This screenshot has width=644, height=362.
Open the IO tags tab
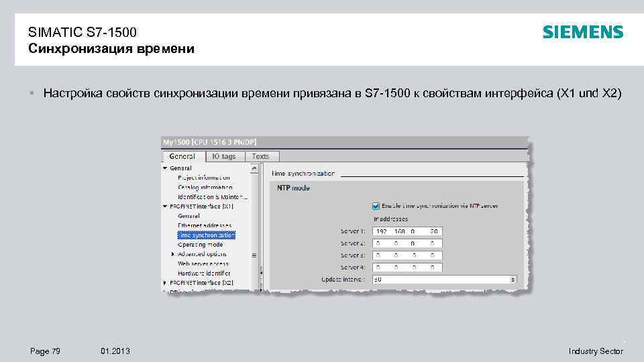click(x=224, y=156)
